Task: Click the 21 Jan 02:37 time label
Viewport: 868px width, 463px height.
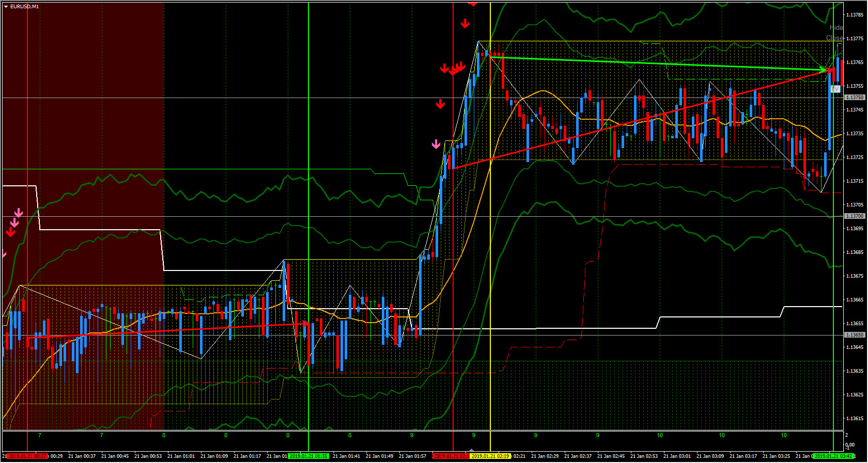Action: pos(578,456)
